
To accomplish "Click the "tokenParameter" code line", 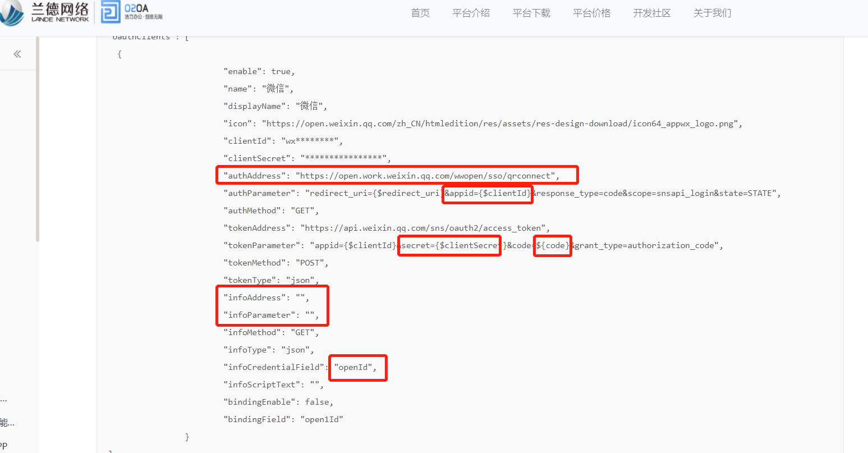I will click(474, 245).
